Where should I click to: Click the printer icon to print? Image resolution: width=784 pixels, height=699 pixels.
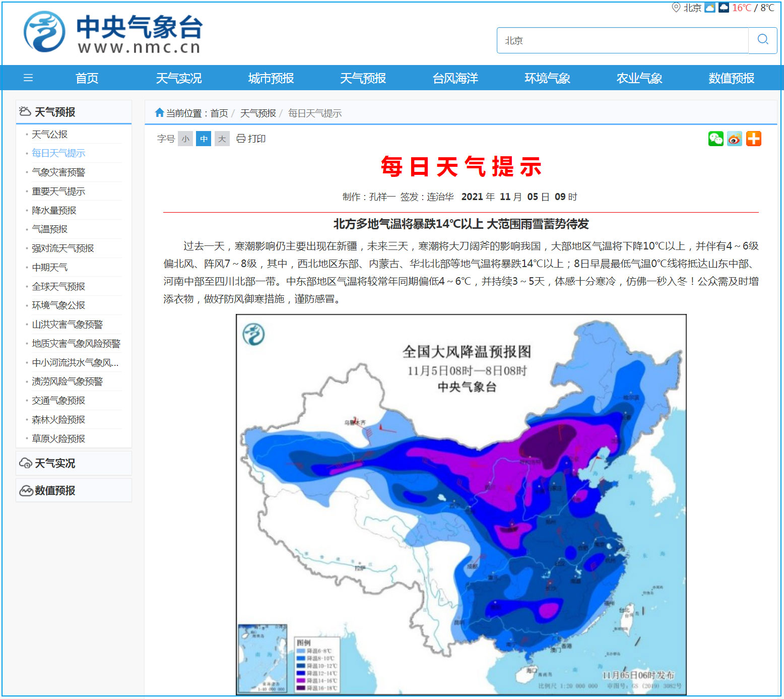point(241,139)
